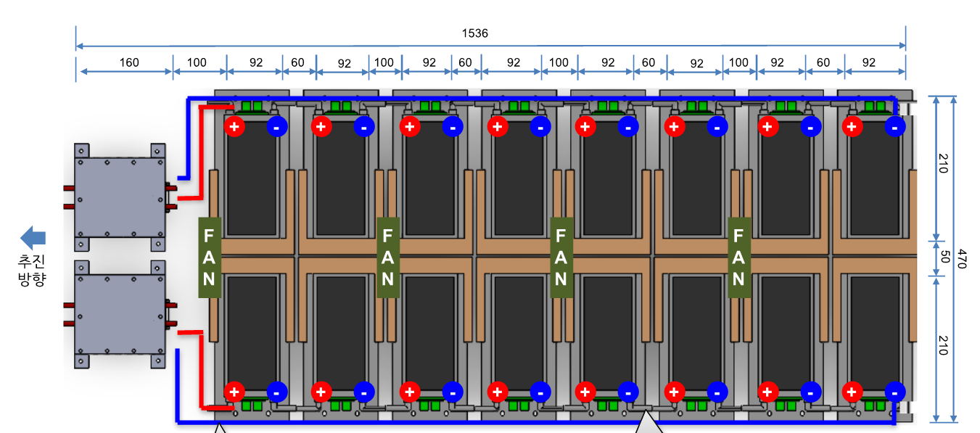Click the 470 total height dimension
980x433 pixels.
[962, 259]
